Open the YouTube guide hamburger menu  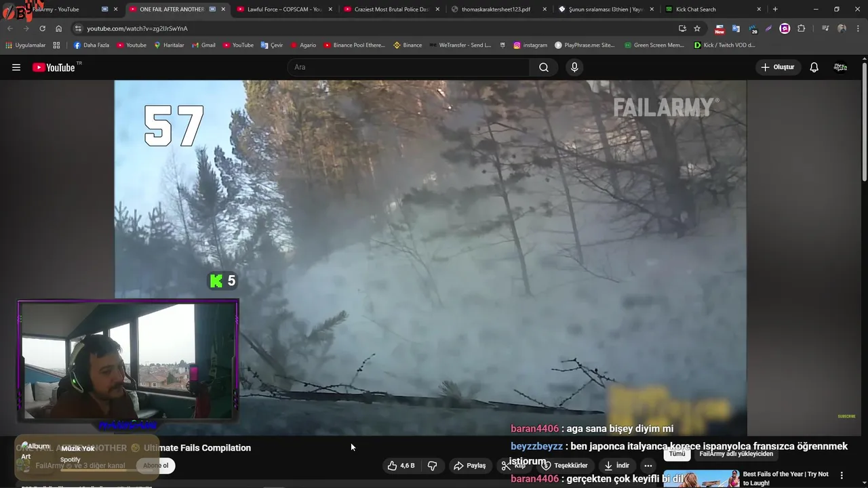click(x=16, y=67)
